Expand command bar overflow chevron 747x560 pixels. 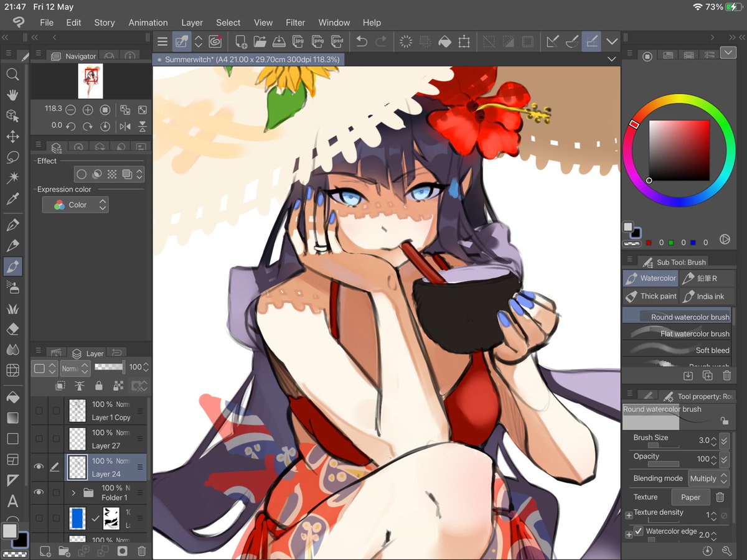pos(611,42)
